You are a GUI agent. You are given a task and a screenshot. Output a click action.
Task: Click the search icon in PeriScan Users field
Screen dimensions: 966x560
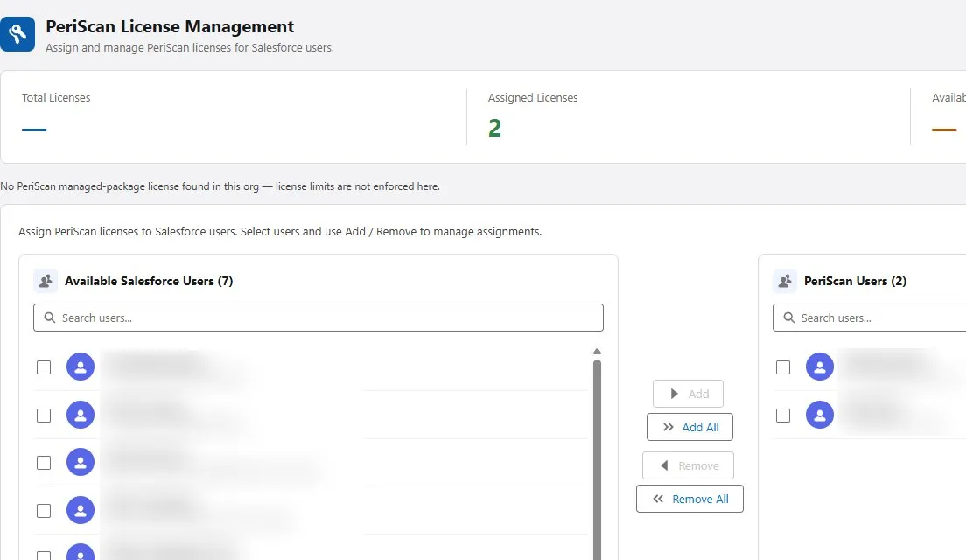point(789,318)
